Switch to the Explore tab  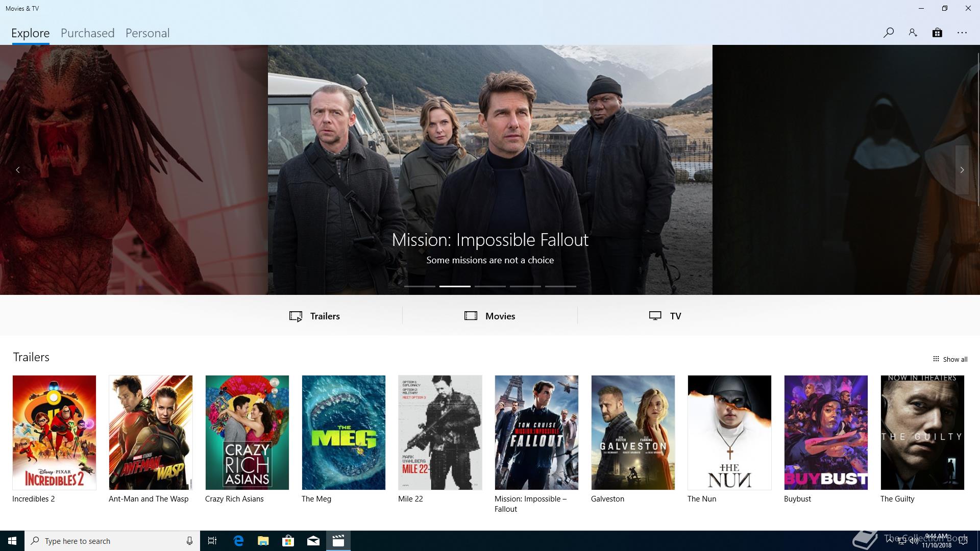coord(31,33)
